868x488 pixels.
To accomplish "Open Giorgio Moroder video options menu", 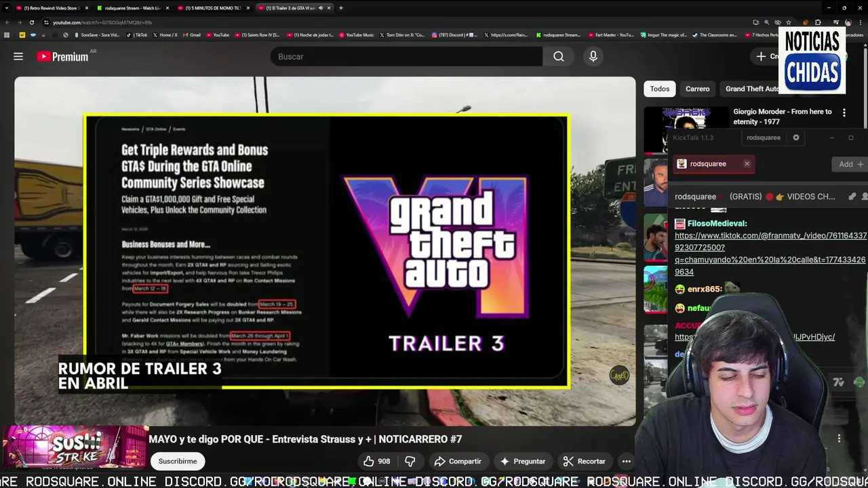I will pyautogui.click(x=844, y=113).
